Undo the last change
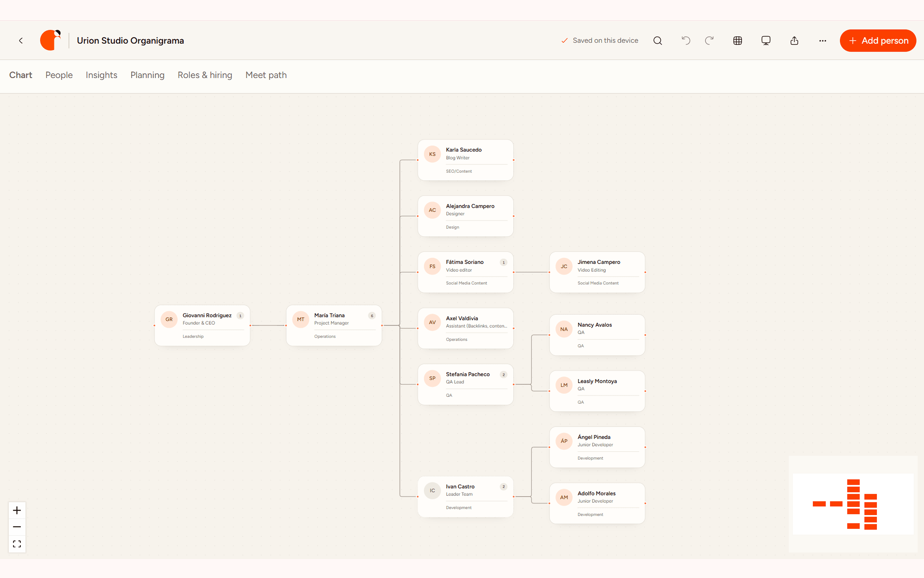The image size is (924, 578). (x=686, y=40)
